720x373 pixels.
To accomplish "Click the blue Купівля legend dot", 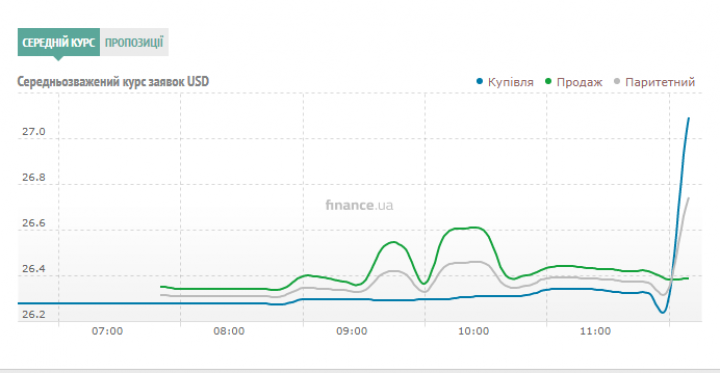I will pyautogui.click(x=480, y=82).
